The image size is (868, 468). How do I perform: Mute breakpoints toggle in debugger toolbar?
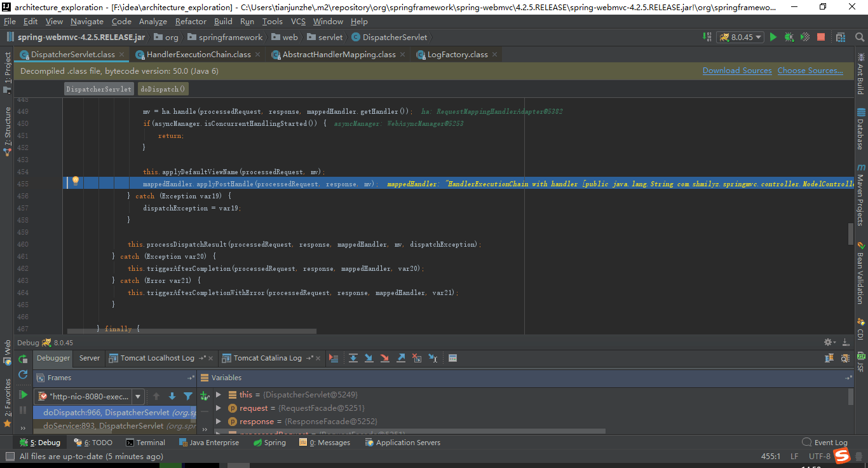[x=23, y=427]
